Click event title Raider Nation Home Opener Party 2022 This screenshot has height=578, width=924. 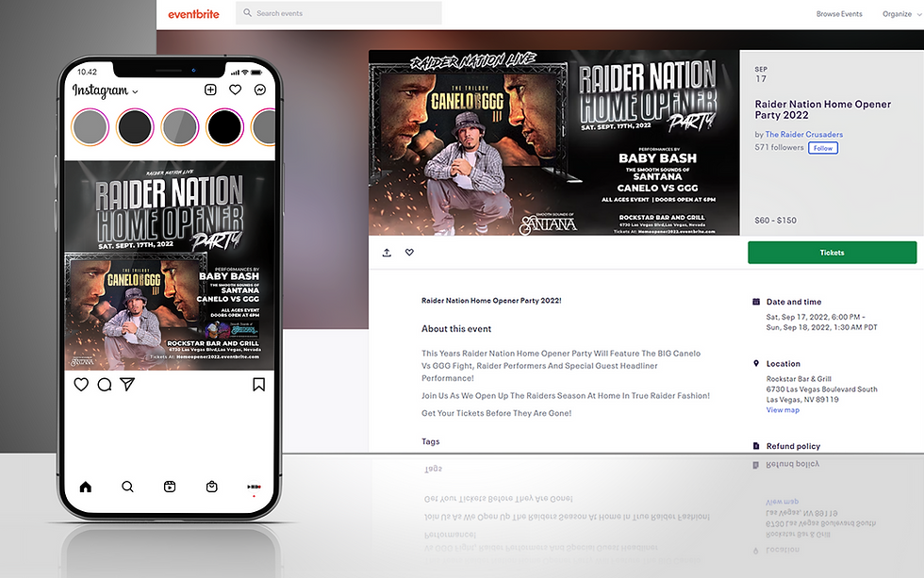coord(822,109)
